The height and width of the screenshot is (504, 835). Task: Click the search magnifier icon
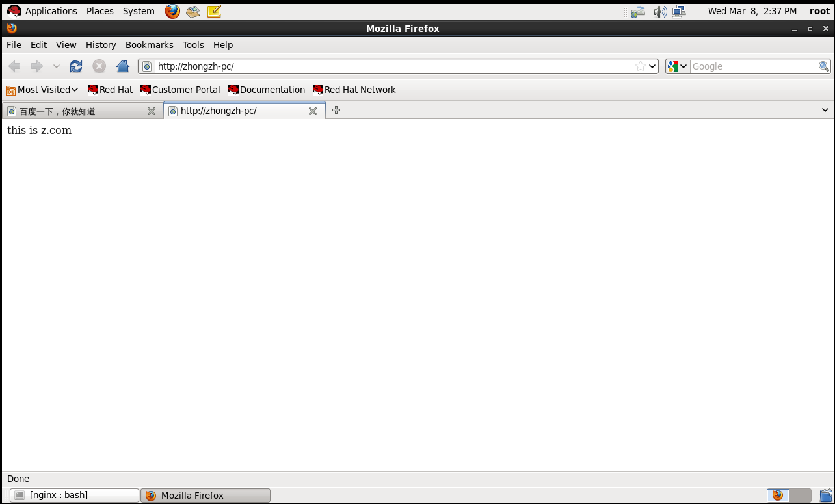click(x=823, y=66)
